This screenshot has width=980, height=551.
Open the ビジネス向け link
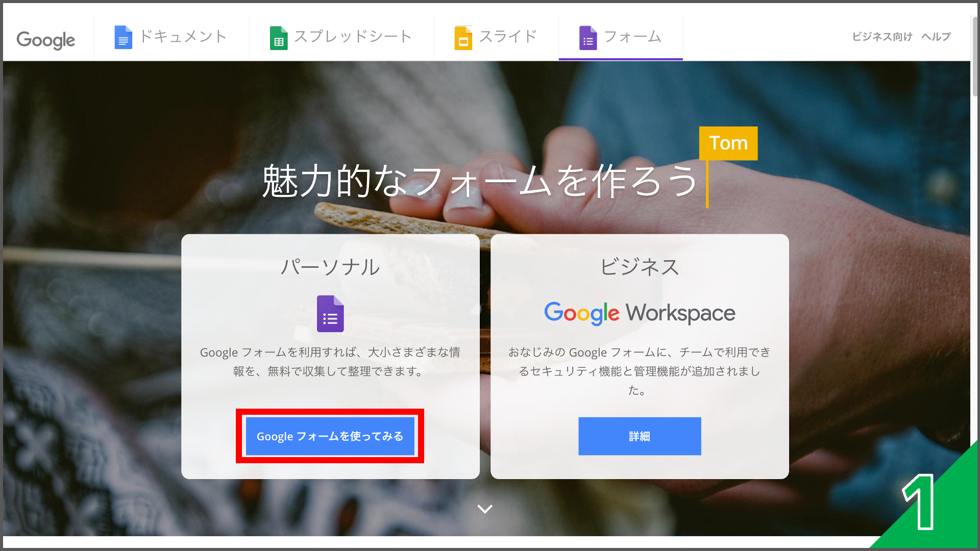click(882, 37)
